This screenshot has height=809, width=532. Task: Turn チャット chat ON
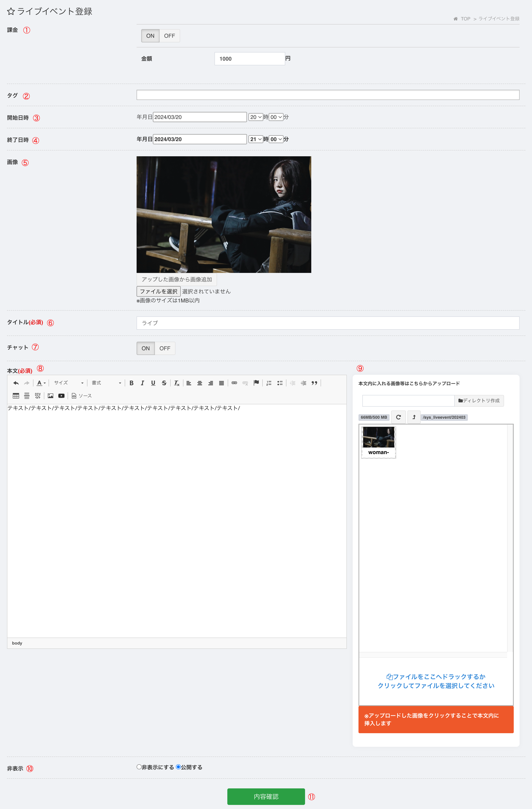145,348
